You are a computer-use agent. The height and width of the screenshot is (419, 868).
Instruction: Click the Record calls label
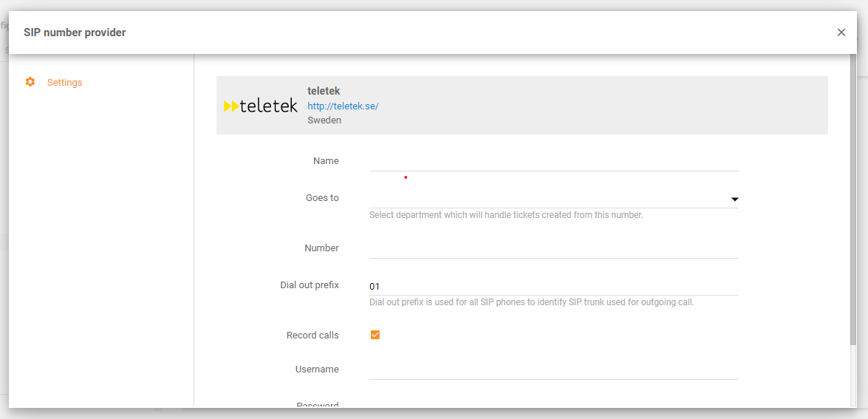click(312, 335)
